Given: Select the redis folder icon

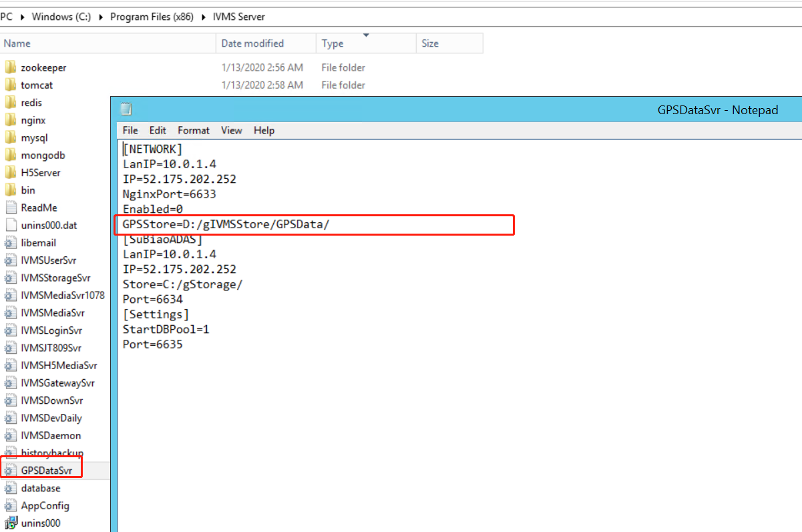Looking at the screenshot, I should click(x=10, y=103).
